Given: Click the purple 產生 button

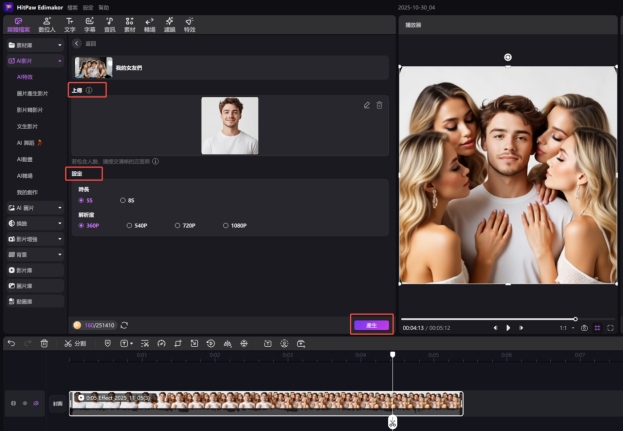Looking at the screenshot, I should click(370, 325).
